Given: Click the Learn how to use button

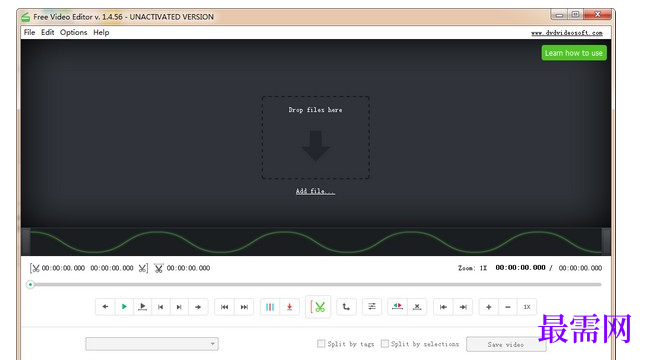Looking at the screenshot, I should point(574,53).
